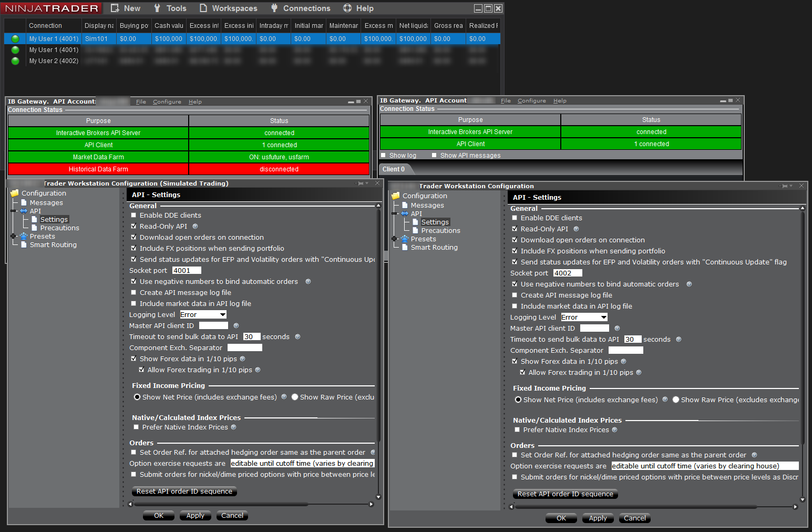Open Logging Level dropdown in port 4001 window
The image size is (812, 532).
click(203, 315)
